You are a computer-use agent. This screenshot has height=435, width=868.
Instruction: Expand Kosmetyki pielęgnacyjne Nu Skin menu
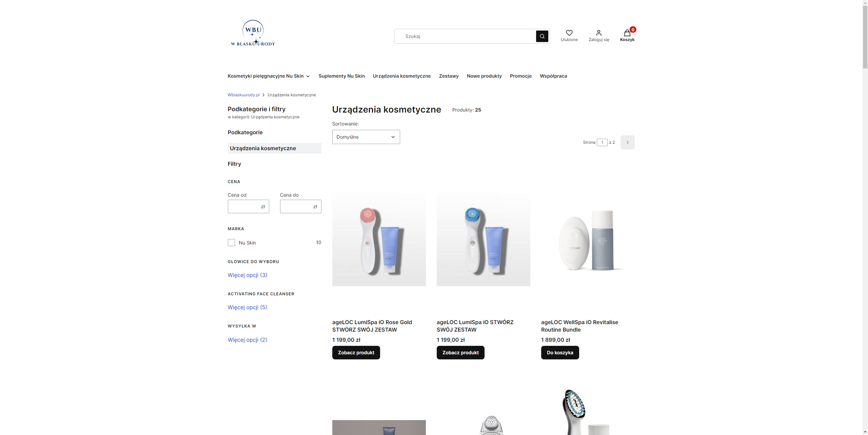(x=269, y=76)
